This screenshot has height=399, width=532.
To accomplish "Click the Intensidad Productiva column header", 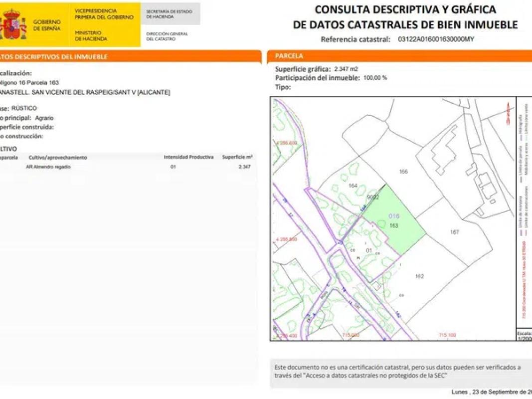I will [188, 157].
